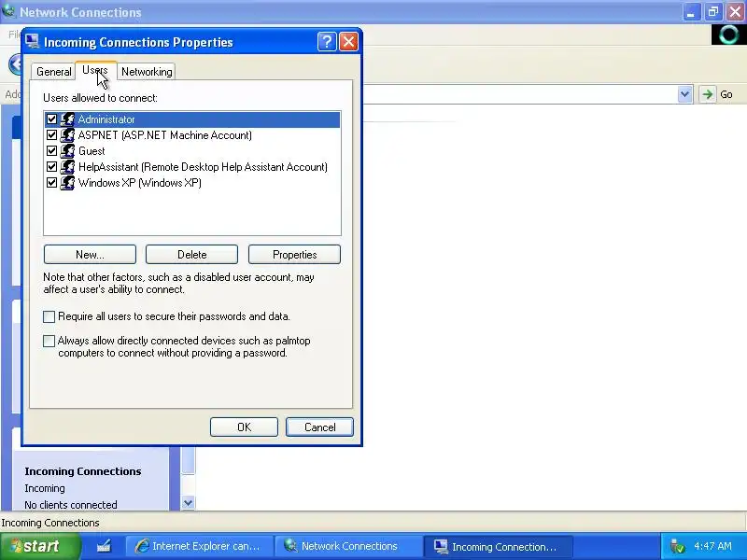
Task: Switch to Internet Explorer taskbar item
Action: pos(200,546)
